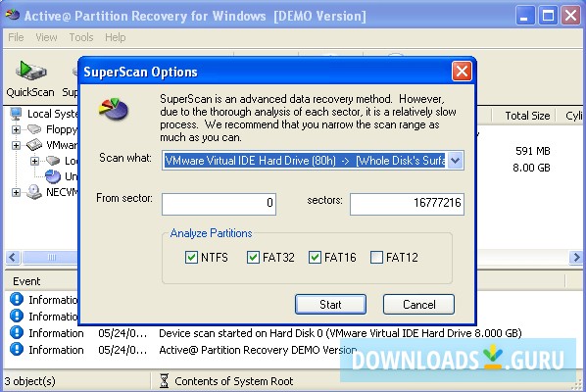The height and width of the screenshot is (392, 586).
Task: Maximize the Active@ Partition Recovery window
Action: 548,16
